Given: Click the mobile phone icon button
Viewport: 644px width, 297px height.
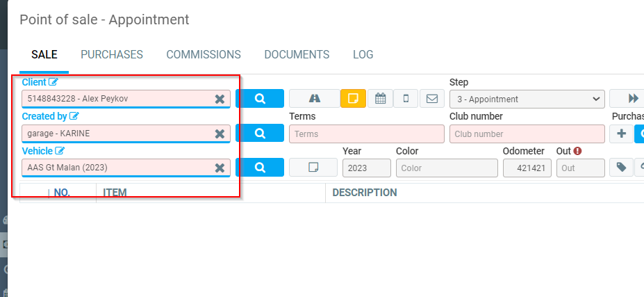Looking at the screenshot, I should (406, 99).
